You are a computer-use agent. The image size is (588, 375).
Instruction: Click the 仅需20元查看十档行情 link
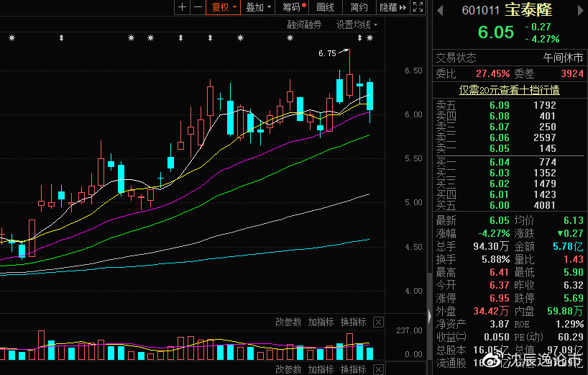[x=509, y=90]
